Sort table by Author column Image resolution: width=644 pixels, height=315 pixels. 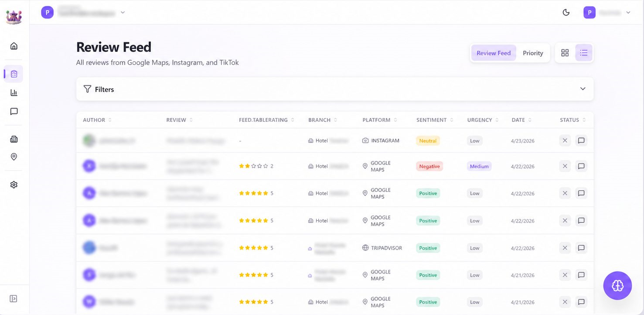point(97,120)
